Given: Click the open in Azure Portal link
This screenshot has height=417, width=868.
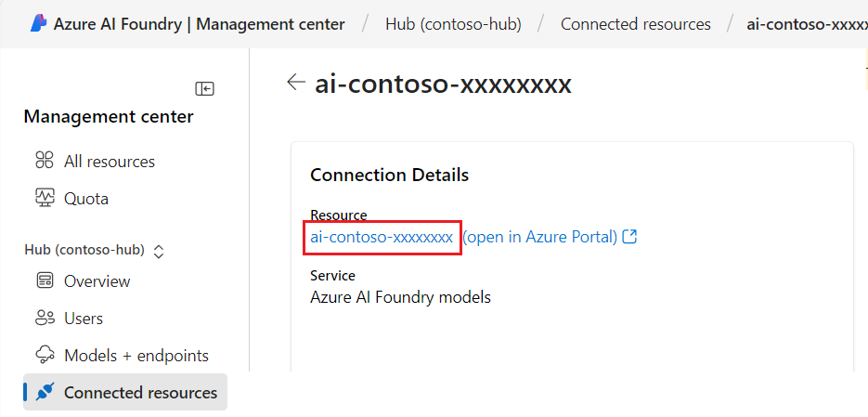Looking at the screenshot, I should tap(539, 237).
